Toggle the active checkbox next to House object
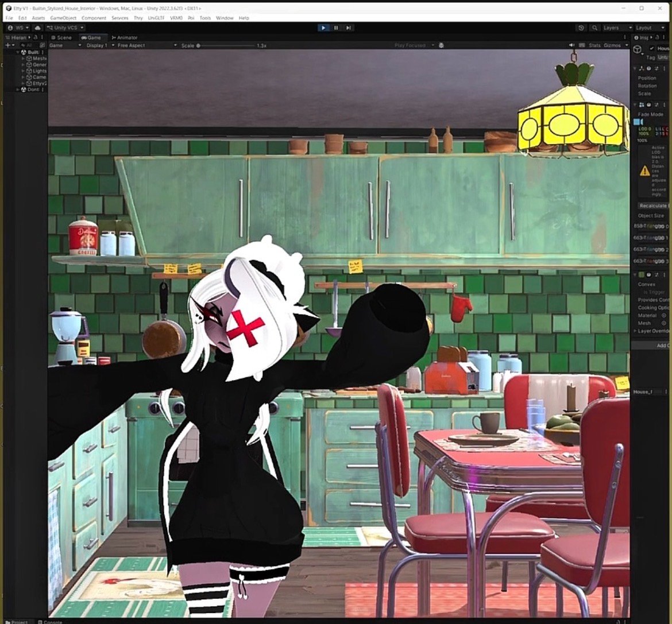672x624 pixels. pos(651,48)
